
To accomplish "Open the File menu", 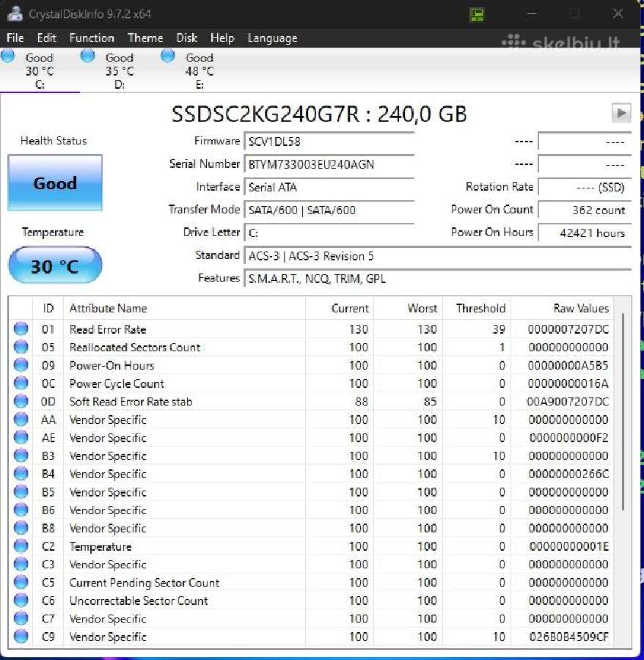I will (15, 38).
